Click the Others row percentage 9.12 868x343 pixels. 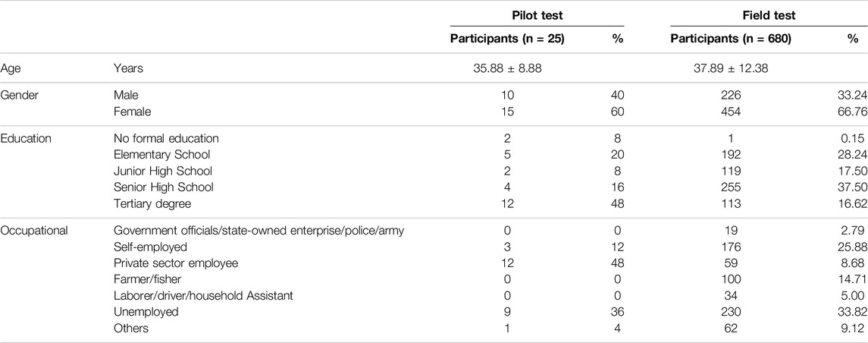[x=857, y=328]
